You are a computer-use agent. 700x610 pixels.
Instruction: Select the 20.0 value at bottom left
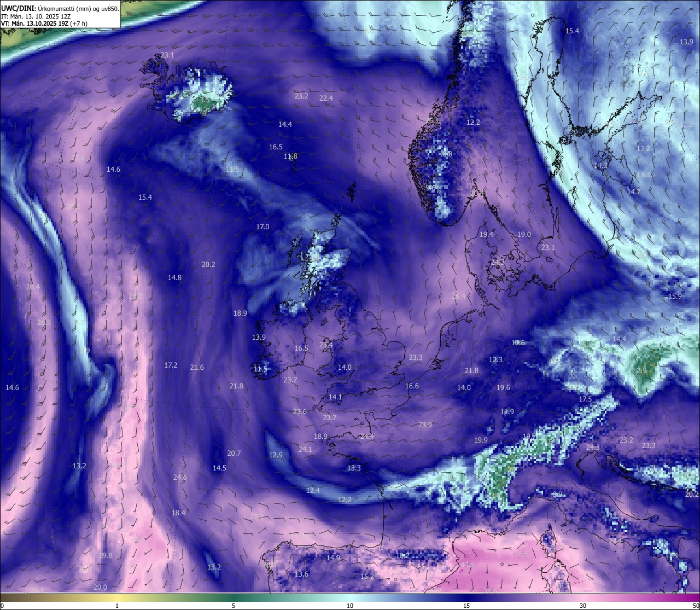[100, 587]
